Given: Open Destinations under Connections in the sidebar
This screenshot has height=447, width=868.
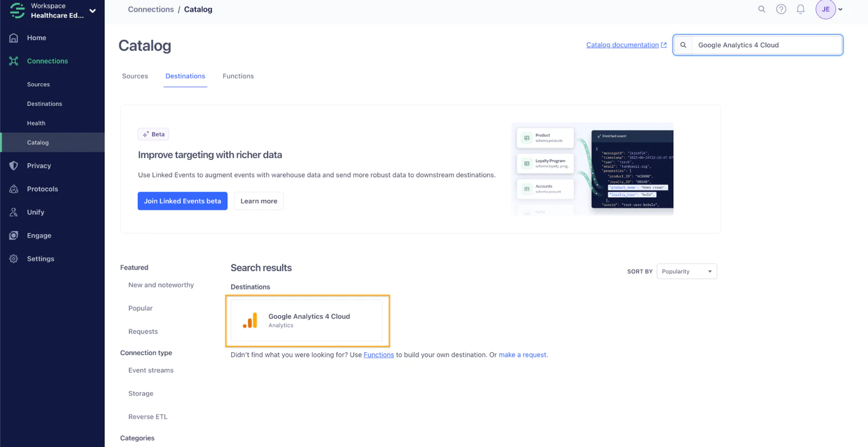Looking at the screenshot, I should [x=44, y=104].
